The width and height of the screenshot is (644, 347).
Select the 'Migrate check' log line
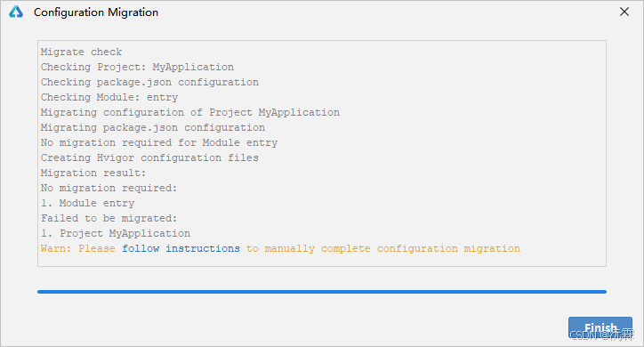[81, 52]
